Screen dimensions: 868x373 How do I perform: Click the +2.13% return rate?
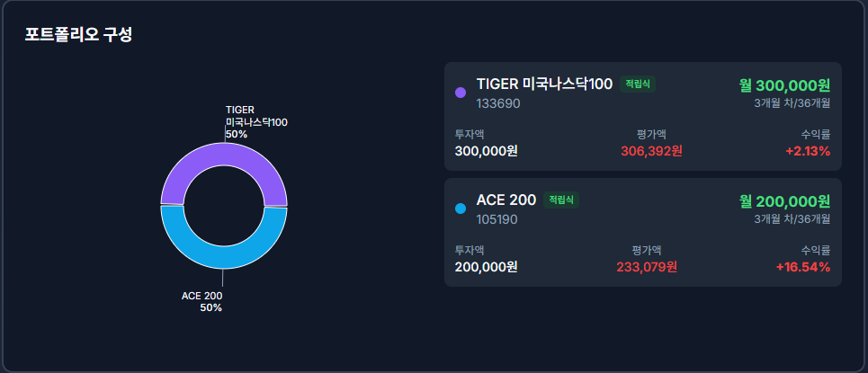pos(807,151)
